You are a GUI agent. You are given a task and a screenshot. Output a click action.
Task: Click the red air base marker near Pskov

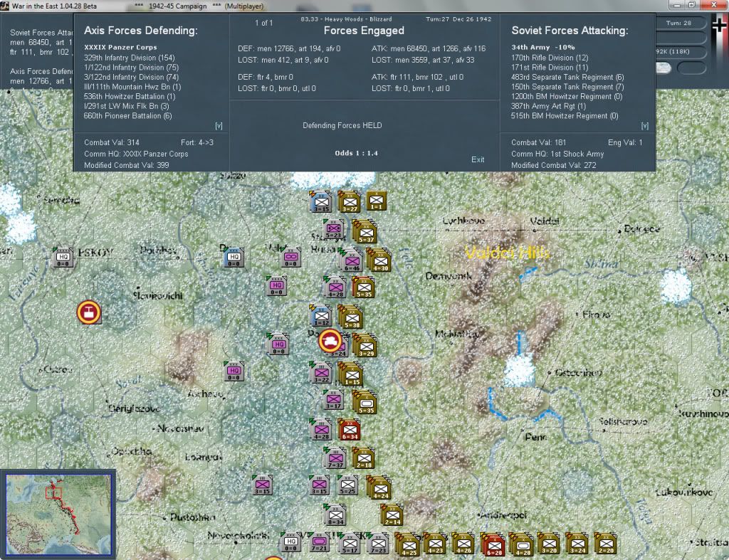[x=89, y=312]
